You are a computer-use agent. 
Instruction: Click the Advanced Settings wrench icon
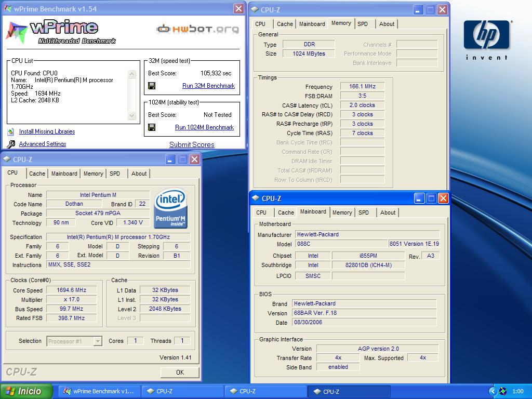(x=11, y=144)
